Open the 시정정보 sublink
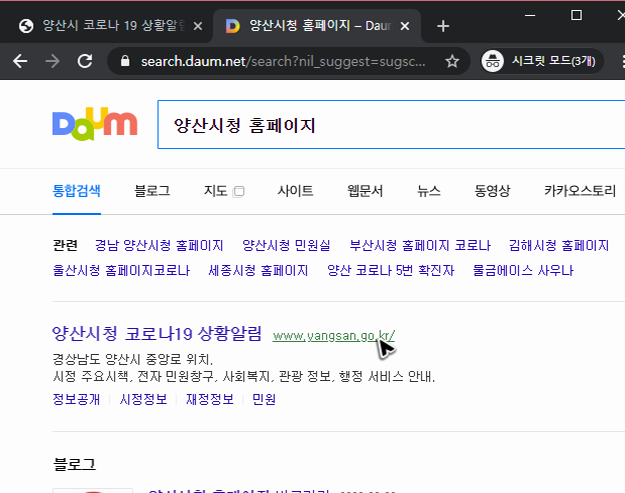 [x=143, y=399]
